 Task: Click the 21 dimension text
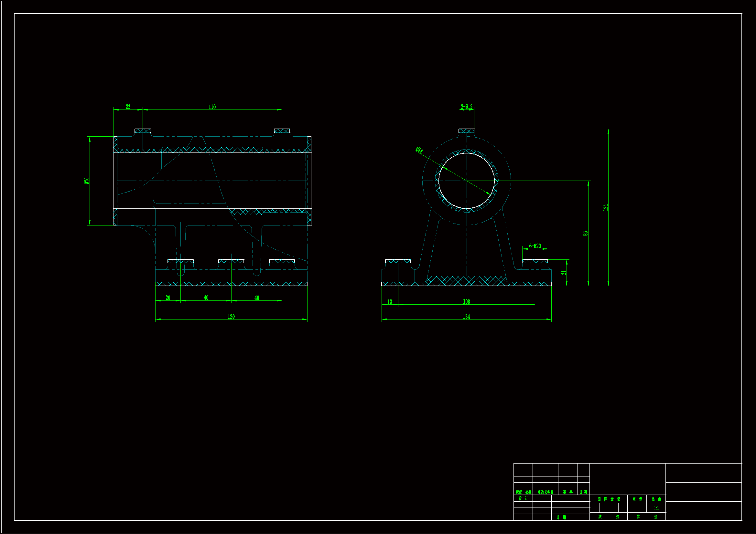(564, 273)
